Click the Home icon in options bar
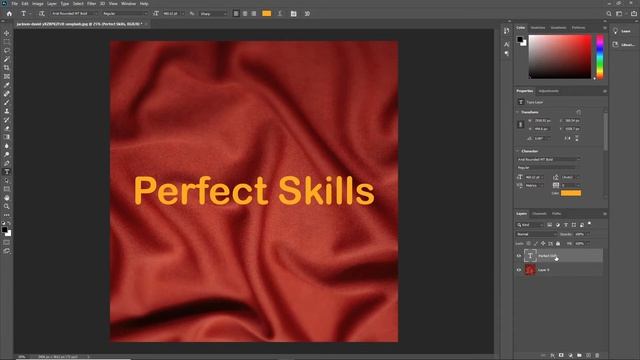This screenshot has width=640, height=360. [x=9, y=13]
